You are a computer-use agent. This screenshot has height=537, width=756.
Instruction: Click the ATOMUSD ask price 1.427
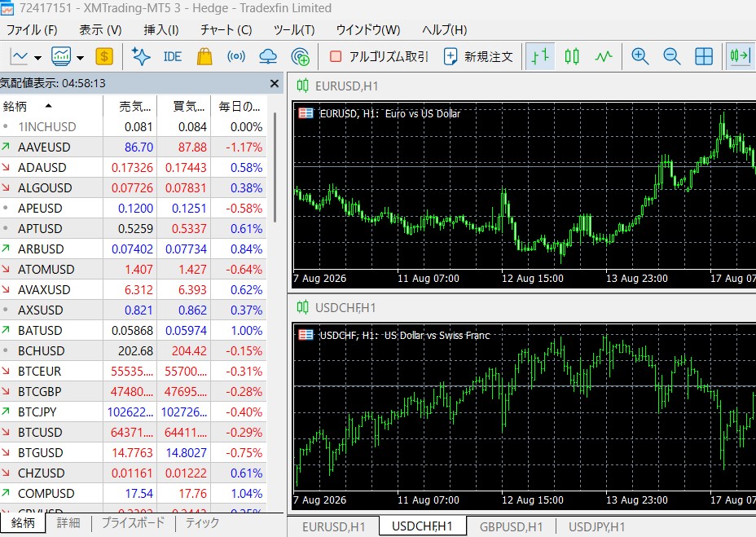[x=192, y=269]
